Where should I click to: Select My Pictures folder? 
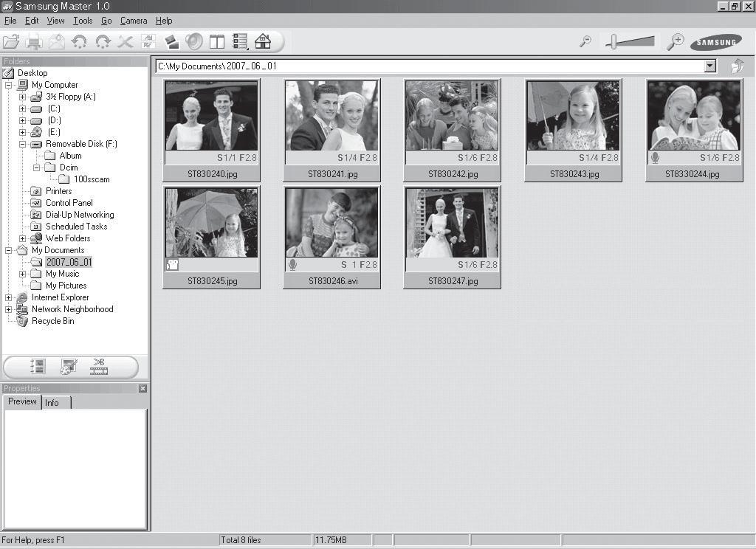tap(66, 286)
